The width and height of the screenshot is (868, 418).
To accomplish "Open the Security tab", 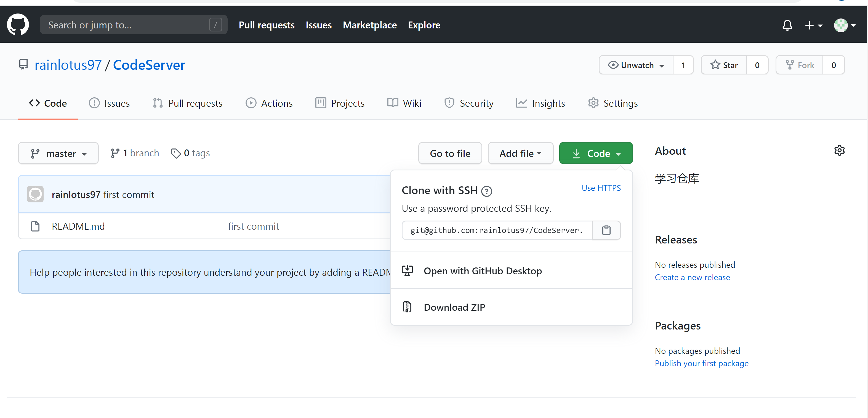I will click(469, 103).
